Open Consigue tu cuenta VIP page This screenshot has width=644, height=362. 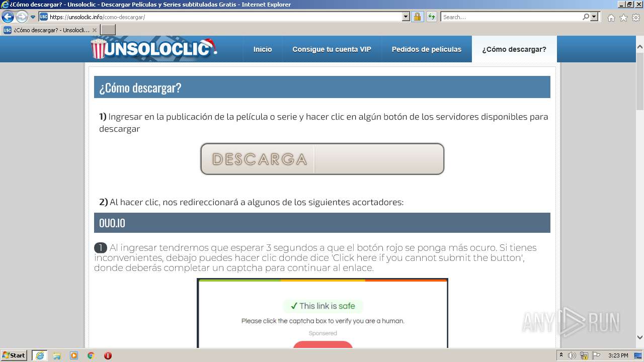click(x=332, y=49)
